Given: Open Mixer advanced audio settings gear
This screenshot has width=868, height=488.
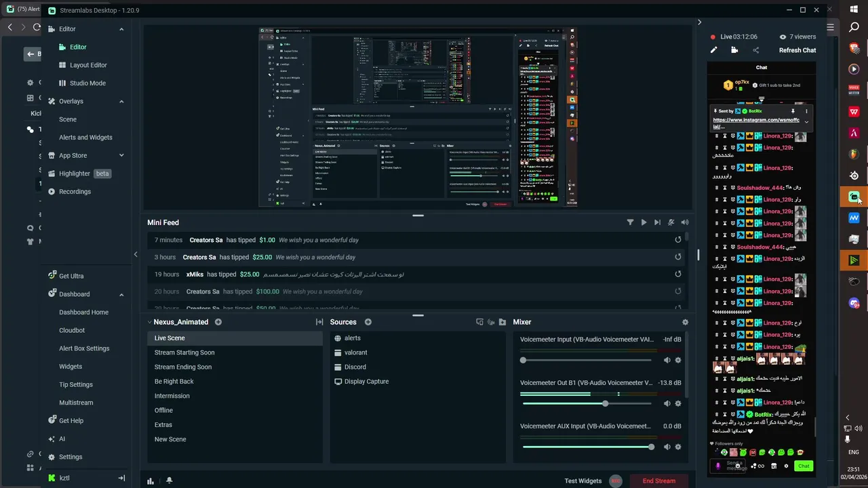Looking at the screenshot, I should 685,322.
